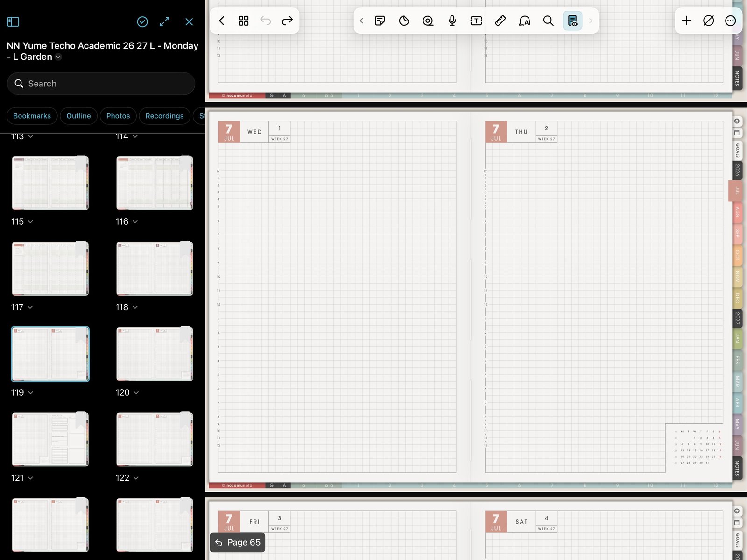Add new content with the plus icon

click(x=686, y=21)
